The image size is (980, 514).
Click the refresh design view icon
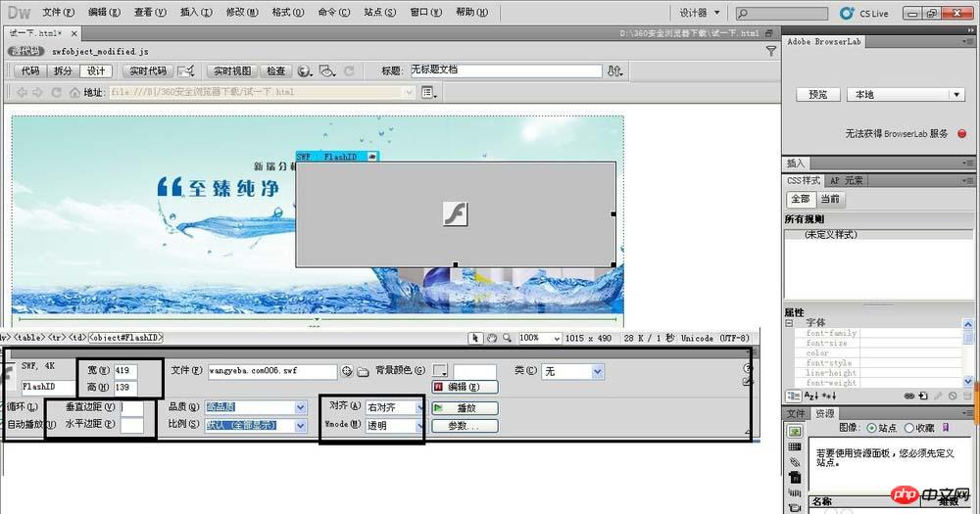(x=349, y=71)
